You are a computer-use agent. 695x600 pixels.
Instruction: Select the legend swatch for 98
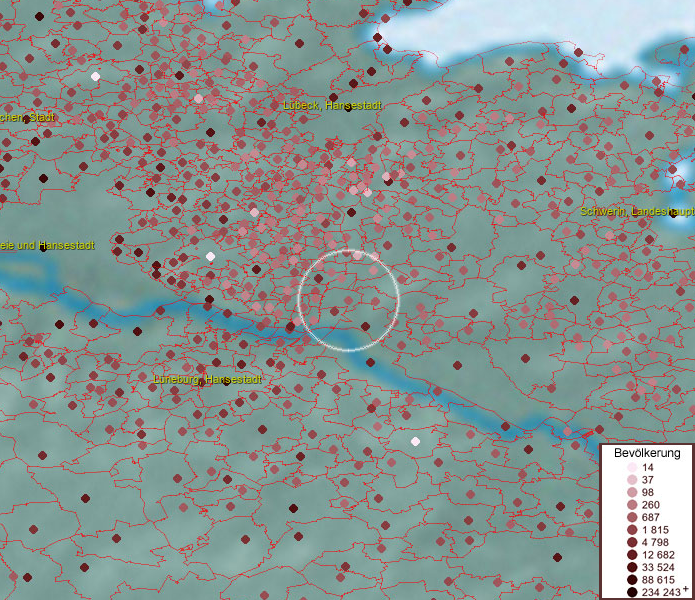(x=631, y=492)
